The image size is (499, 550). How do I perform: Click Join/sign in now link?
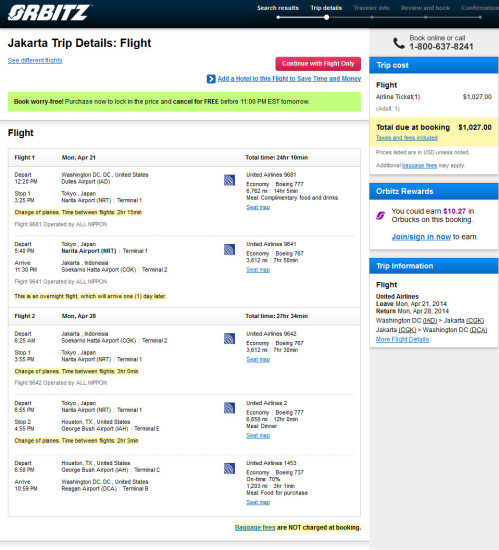(x=421, y=237)
